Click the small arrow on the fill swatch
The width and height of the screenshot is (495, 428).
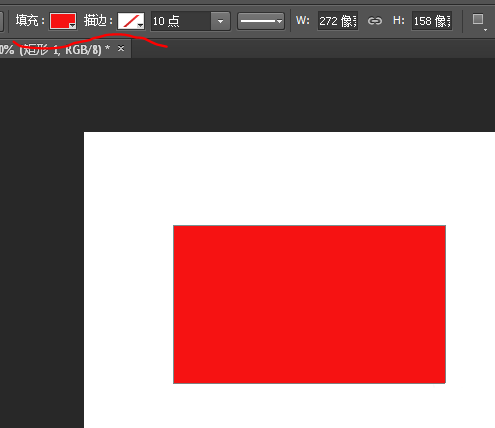(72, 26)
